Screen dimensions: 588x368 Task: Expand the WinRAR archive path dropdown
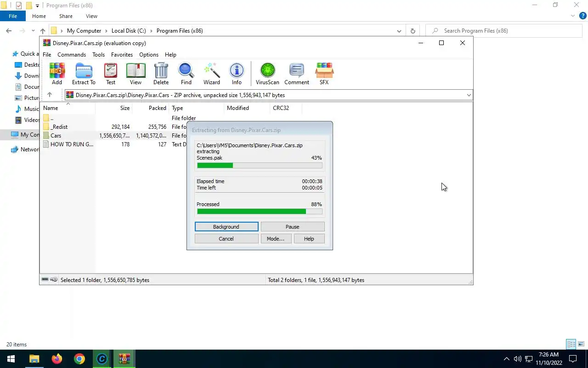pos(469,95)
